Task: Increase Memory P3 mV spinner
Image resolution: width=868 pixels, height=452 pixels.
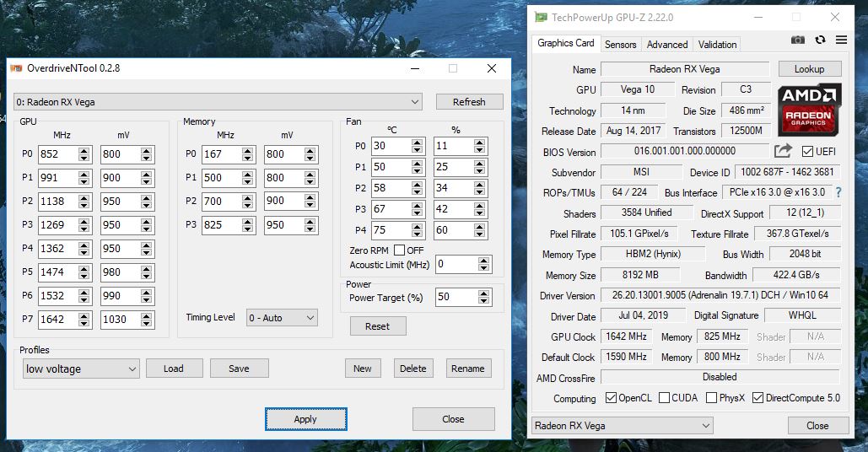Action: point(310,221)
